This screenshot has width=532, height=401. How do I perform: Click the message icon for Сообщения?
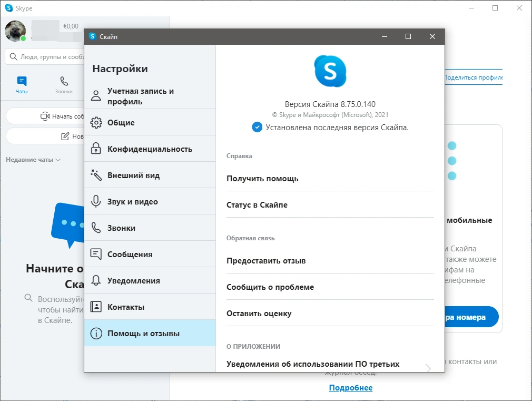(96, 254)
